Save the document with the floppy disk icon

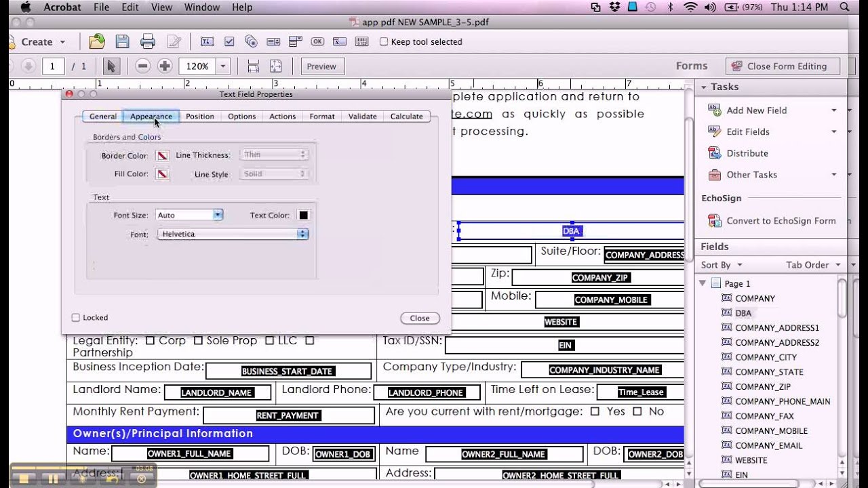(x=122, y=41)
